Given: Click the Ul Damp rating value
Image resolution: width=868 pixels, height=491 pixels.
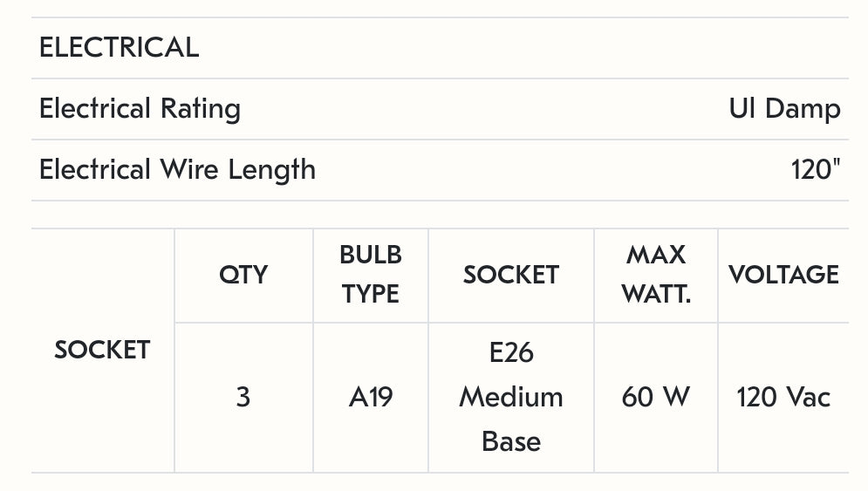Looking at the screenshot, I should coord(784,109).
